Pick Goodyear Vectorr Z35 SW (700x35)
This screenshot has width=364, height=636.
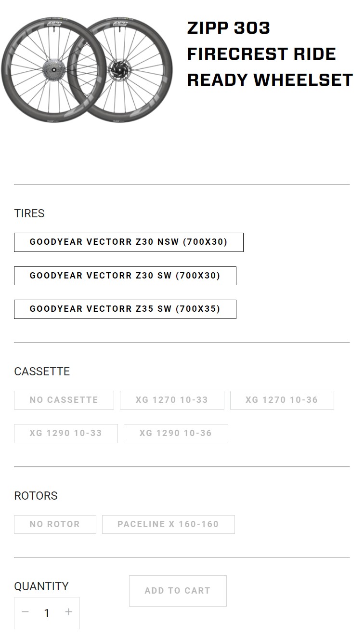click(125, 309)
